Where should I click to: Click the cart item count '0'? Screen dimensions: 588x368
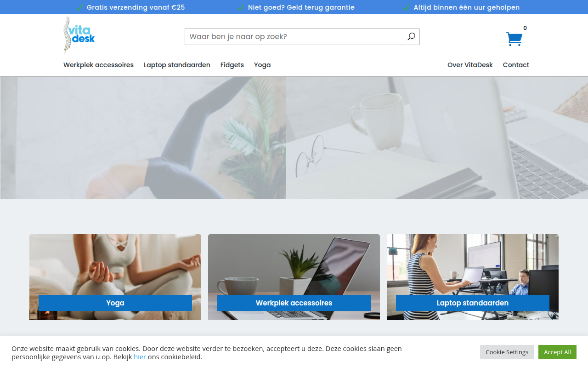525,28
